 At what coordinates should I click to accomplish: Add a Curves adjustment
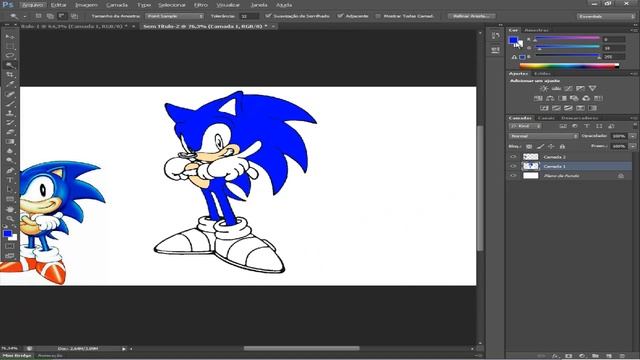pyautogui.click(x=568, y=89)
